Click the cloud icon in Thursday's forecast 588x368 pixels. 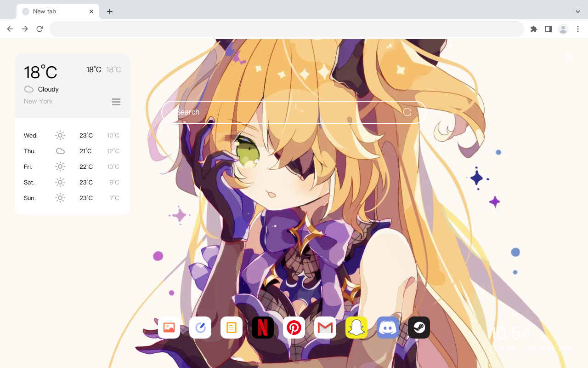point(60,151)
